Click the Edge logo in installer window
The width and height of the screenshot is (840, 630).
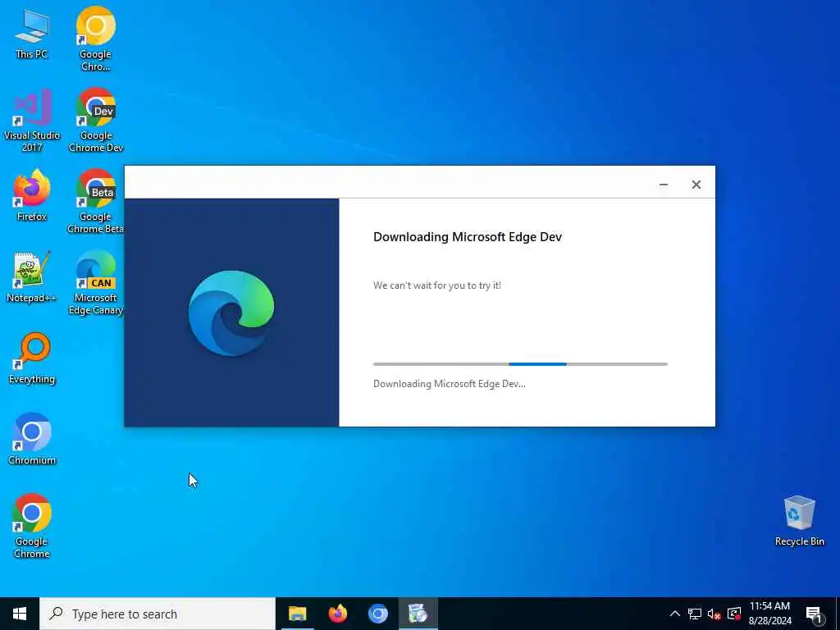[x=231, y=313]
